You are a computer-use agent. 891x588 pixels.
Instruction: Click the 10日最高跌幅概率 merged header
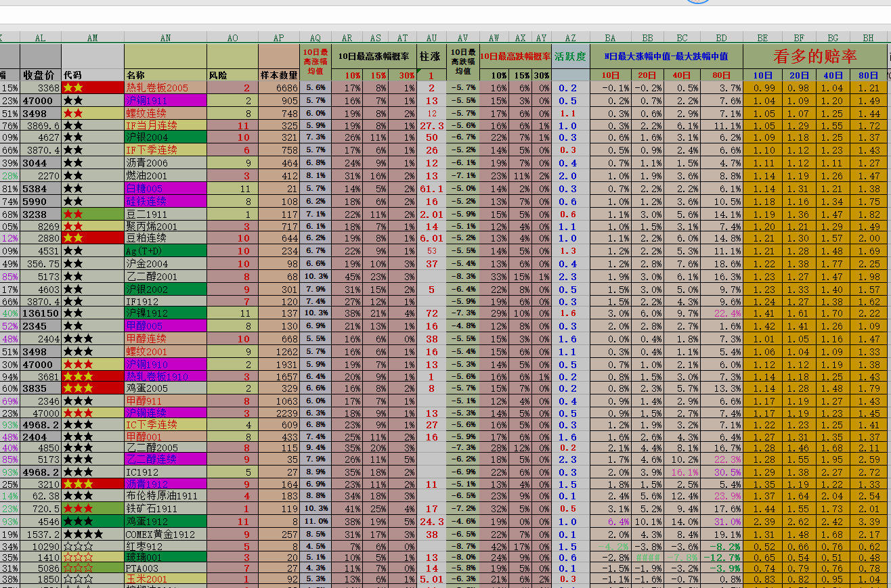515,57
